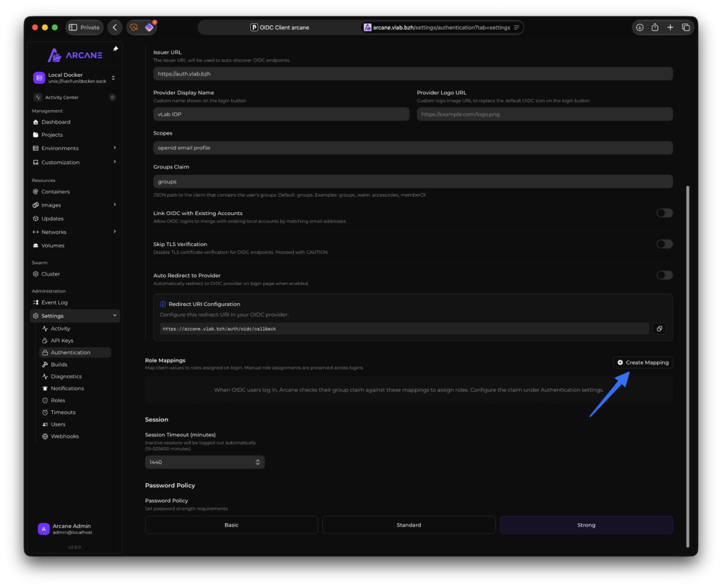Open Roles settings
The image size is (722, 588).
pos(58,400)
